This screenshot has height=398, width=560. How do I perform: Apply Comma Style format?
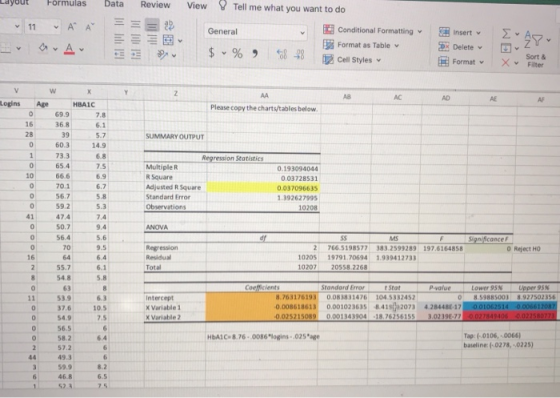[255, 54]
